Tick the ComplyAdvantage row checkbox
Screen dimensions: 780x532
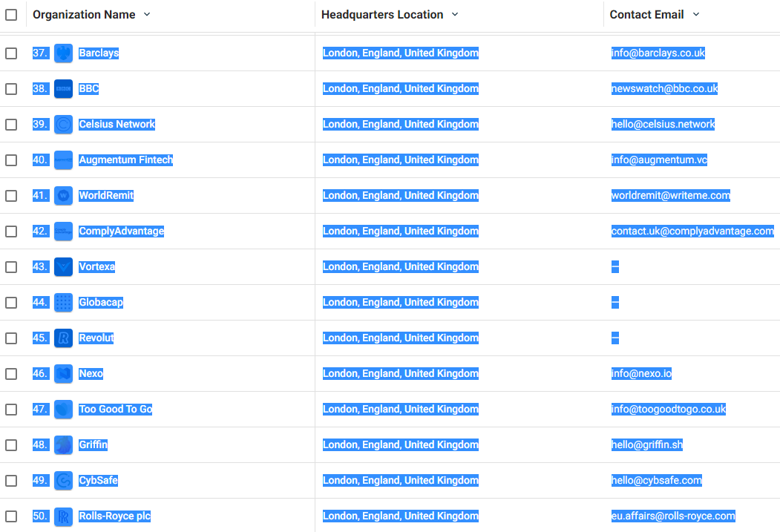point(11,231)
